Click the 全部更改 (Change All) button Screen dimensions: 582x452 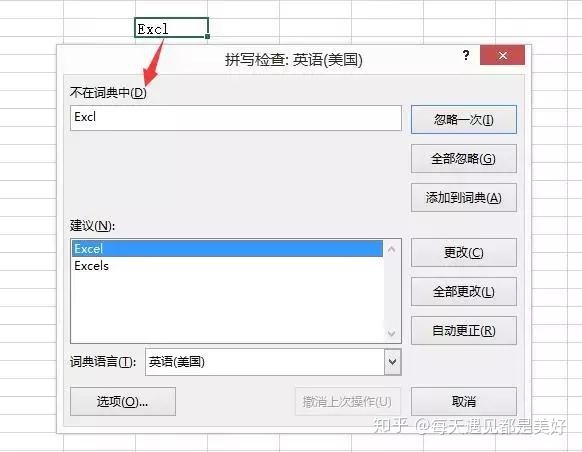pos(464,291)
